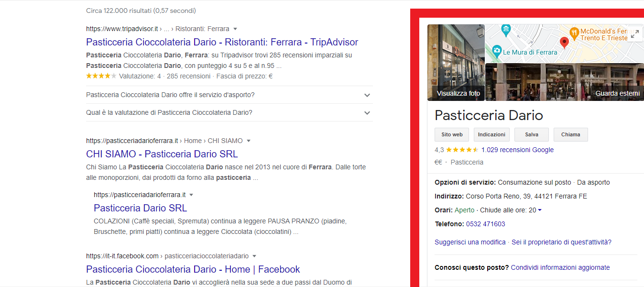Save the place using the Salva button
The width and height of the screenshot is (644, 287).
531,134
